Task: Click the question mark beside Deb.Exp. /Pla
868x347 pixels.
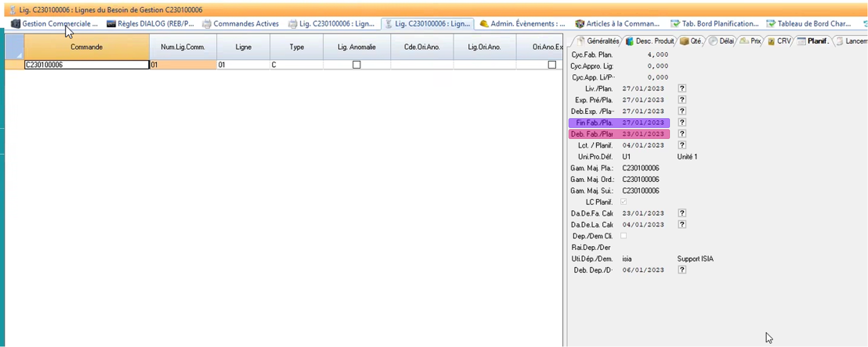Action: (x=682, y=111)
